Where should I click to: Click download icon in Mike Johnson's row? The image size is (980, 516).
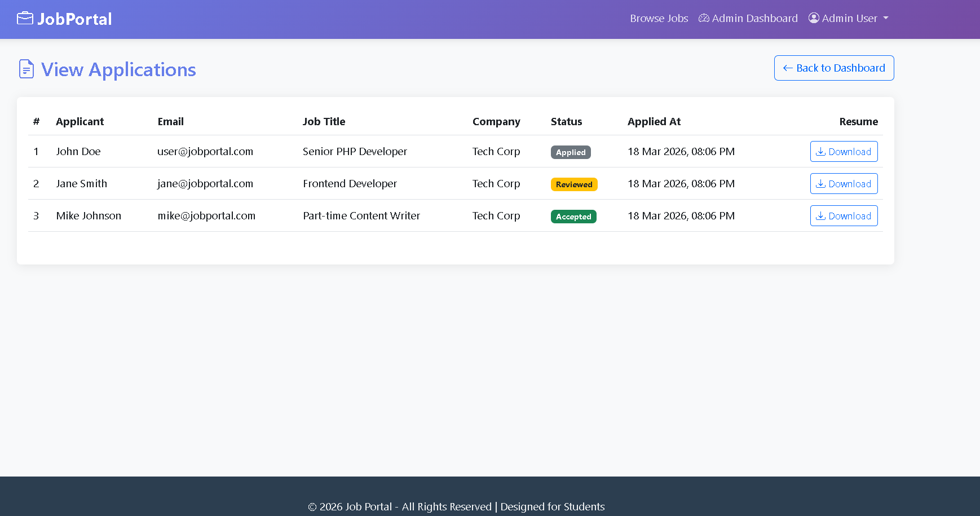click(x=821, y=216)
